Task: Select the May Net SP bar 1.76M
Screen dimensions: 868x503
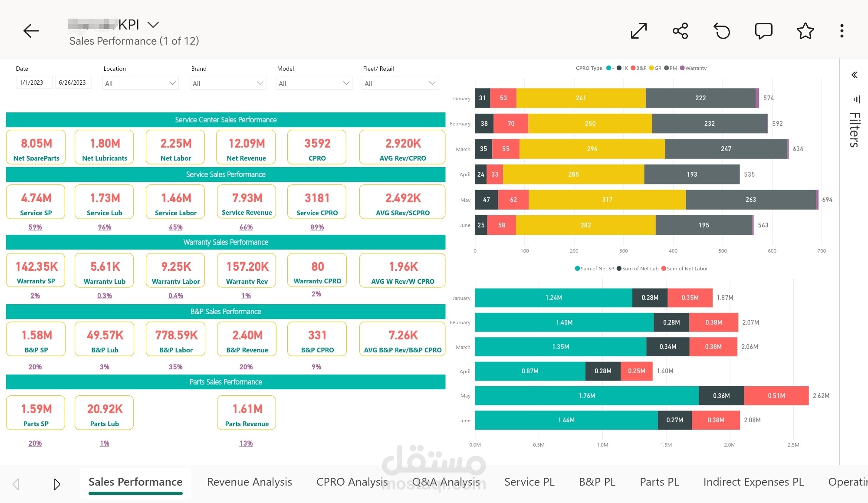Action: [587, 396]
